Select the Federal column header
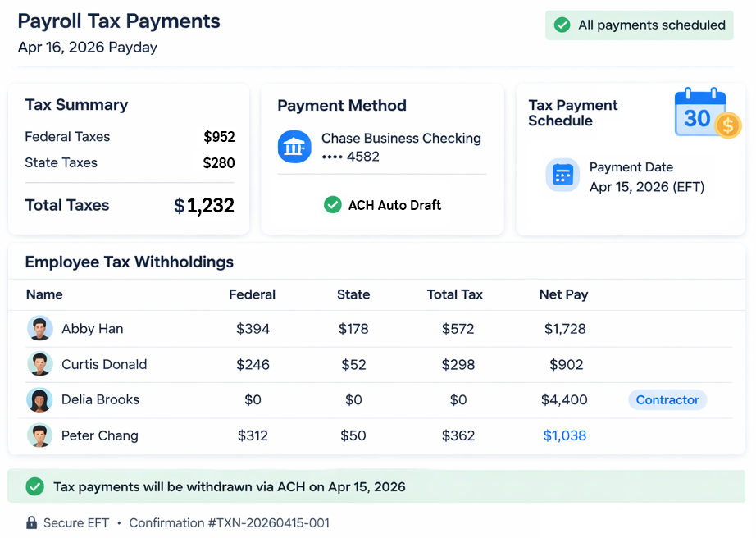The image size is (756, 538). [252, 294]
